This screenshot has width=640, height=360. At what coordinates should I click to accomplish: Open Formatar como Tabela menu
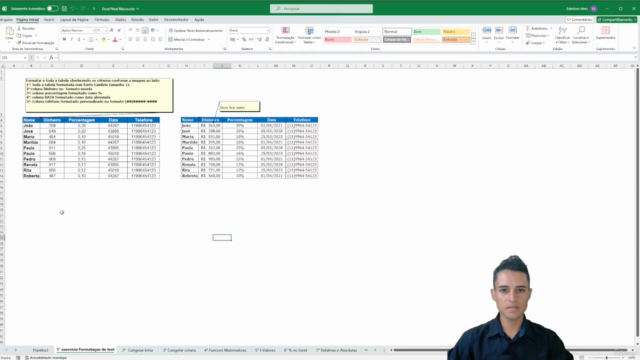(x=309, y=35)
